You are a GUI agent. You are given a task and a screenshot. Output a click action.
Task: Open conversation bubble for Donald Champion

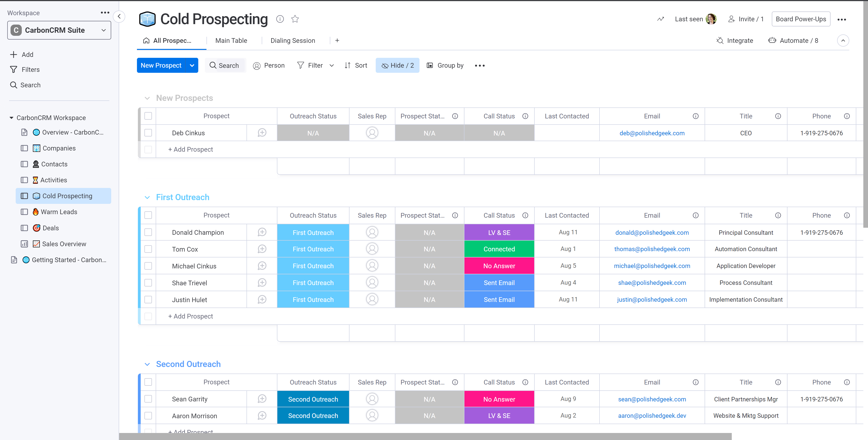tap(262, 232)
